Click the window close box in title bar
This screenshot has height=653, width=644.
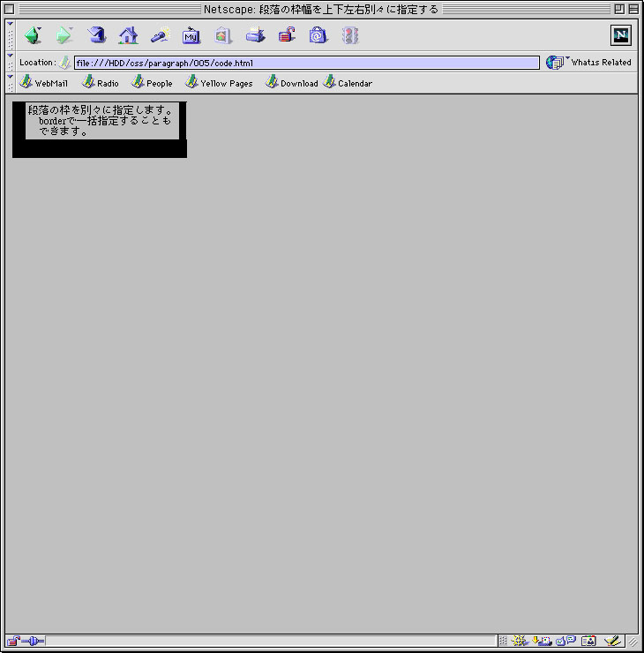click(9, 9)
